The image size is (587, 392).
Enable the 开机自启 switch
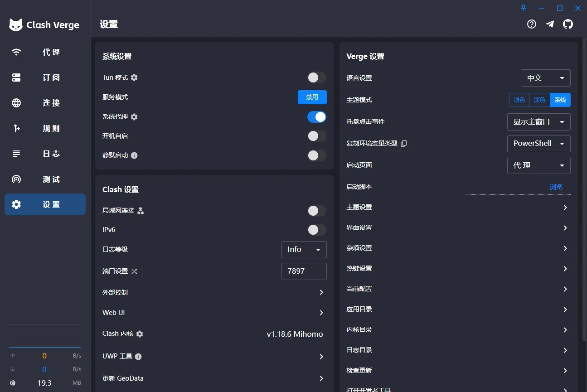tap(316, 136)
